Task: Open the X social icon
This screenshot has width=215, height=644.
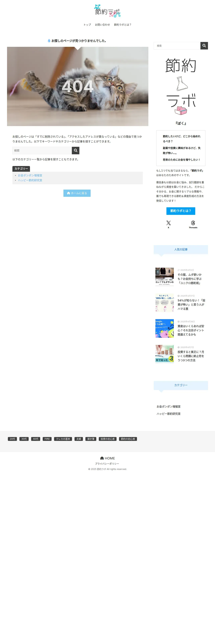Action: pyautogui.click(x=168, y=224)
